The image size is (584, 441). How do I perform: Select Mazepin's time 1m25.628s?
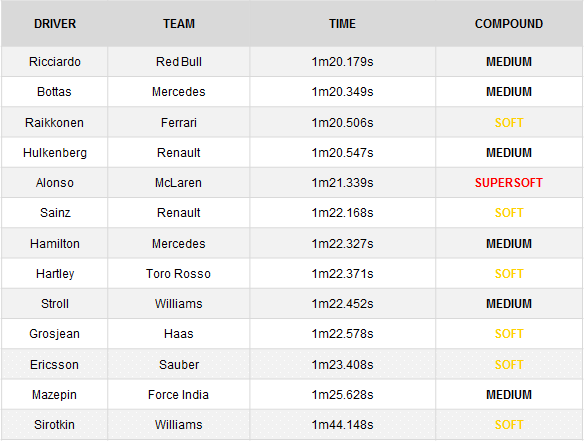342,395
